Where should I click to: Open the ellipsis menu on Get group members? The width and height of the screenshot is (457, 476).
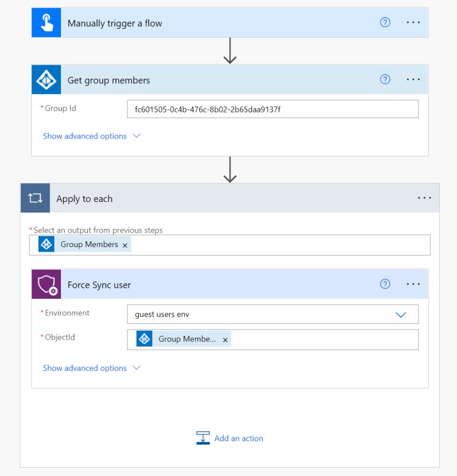click(413, 80)
